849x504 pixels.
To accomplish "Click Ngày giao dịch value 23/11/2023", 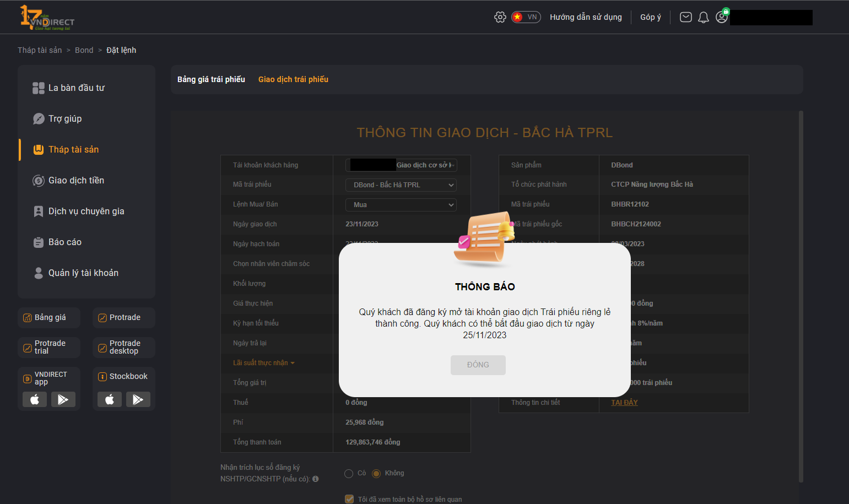I will (362, 224).
